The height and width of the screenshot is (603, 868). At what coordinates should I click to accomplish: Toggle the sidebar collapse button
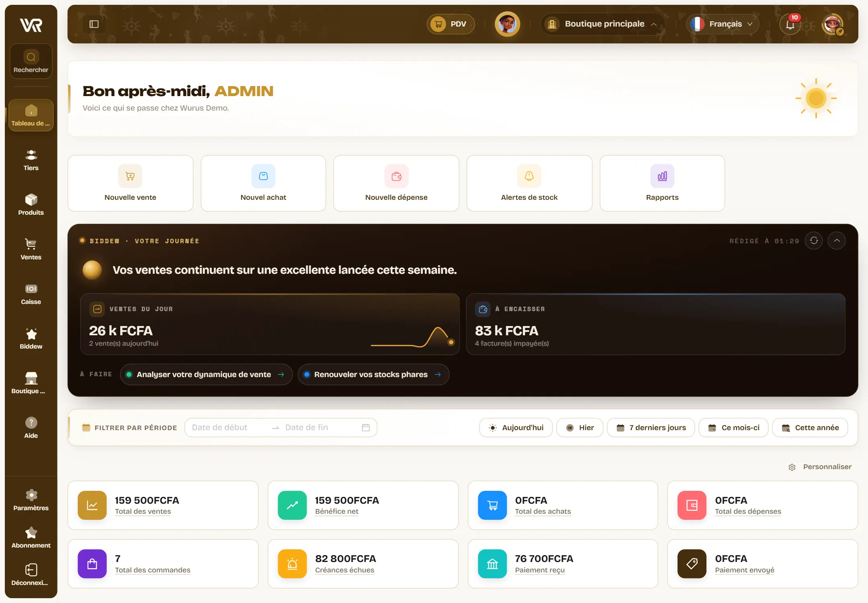click(x=94, y=24)
